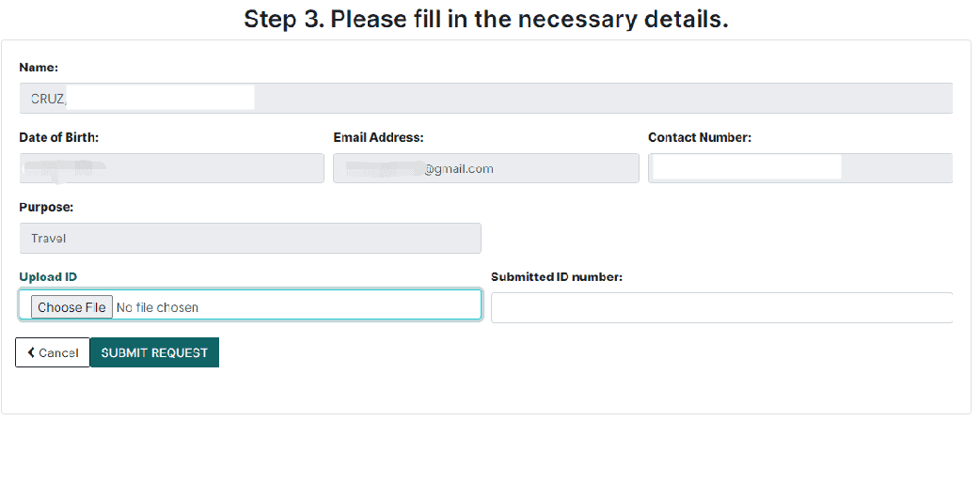The width and height of the screenshot is (980, 483).
Task: Cancel the request form
Action: (53, 353)
